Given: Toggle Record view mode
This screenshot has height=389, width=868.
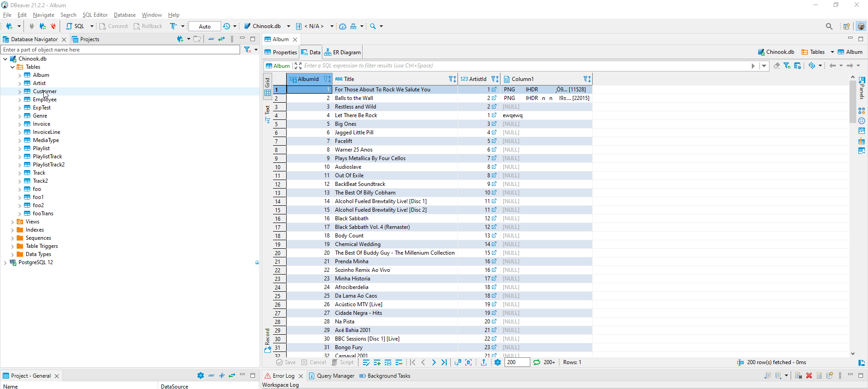Looking at the screenshot, I should pos(268,341).
